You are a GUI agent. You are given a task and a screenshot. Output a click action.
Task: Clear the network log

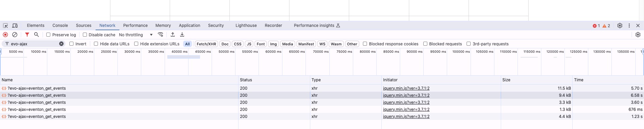tap(15, 35)
